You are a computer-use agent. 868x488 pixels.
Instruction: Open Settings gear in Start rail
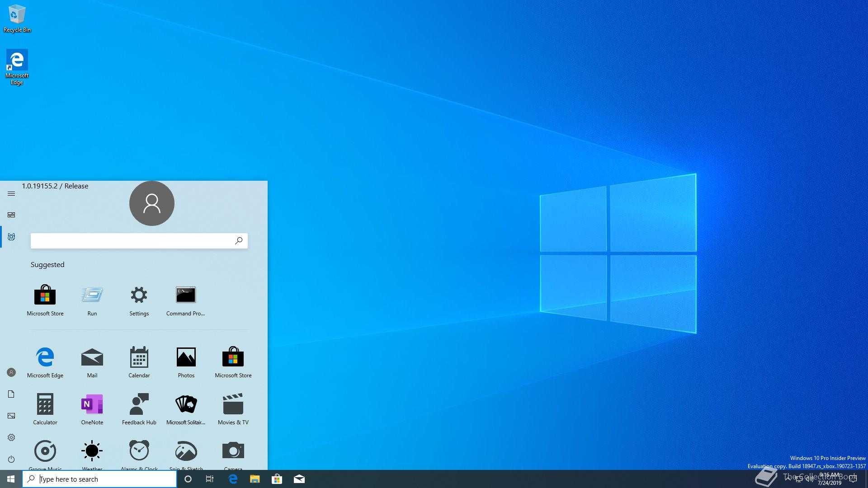[x=11, y=437]
